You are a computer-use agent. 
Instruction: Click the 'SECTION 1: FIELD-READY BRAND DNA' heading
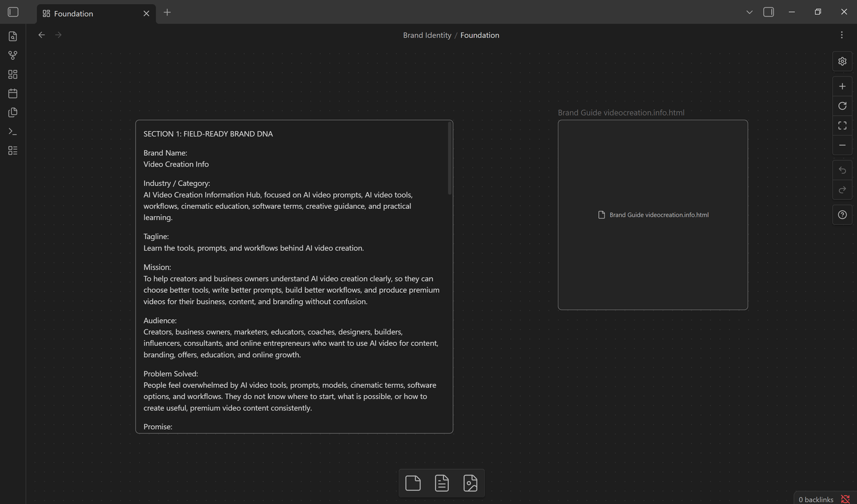click(208, 134)
